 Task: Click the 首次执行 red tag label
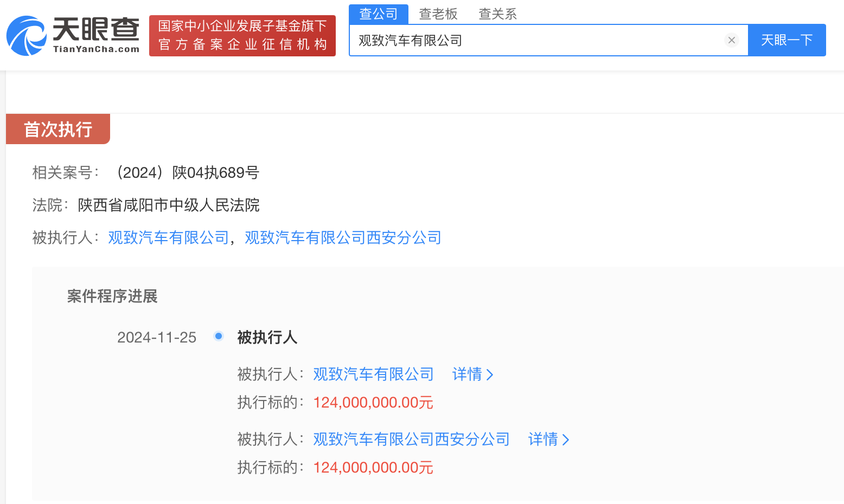click(58, 130)
